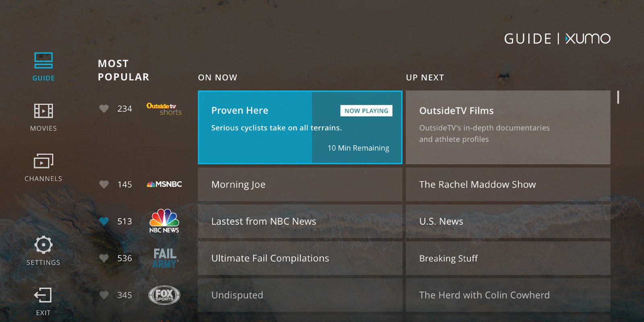Select the Outside TV Shorts channel logo
The height and width of the screenshot is (322, 644).
pos(164,109)
